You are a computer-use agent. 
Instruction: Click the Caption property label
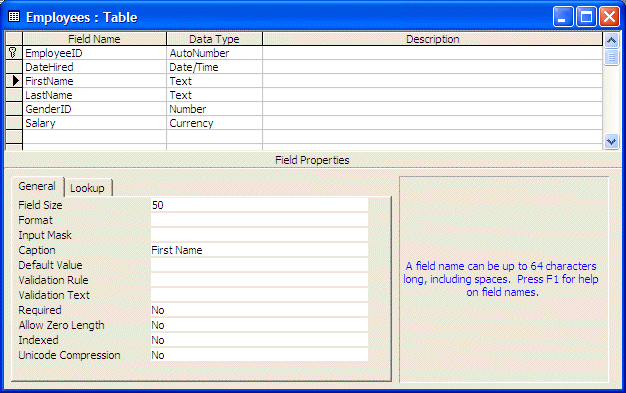click(37, 250)
